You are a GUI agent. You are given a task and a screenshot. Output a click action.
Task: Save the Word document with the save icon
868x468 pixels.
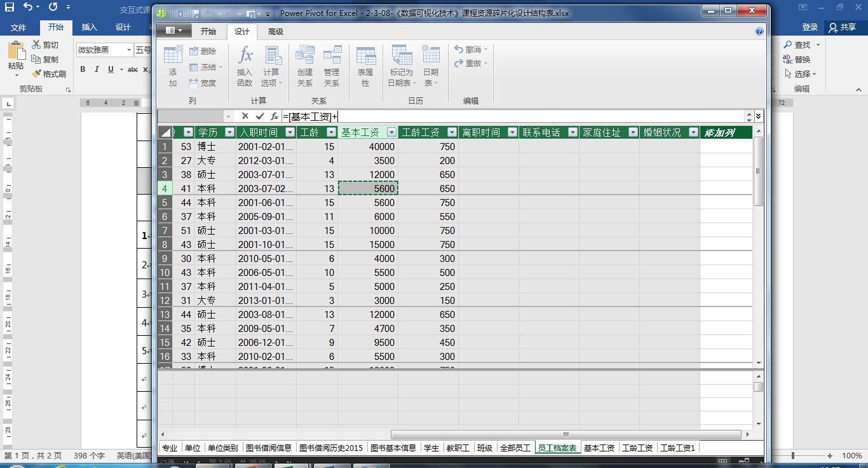[x=8, y=8]
